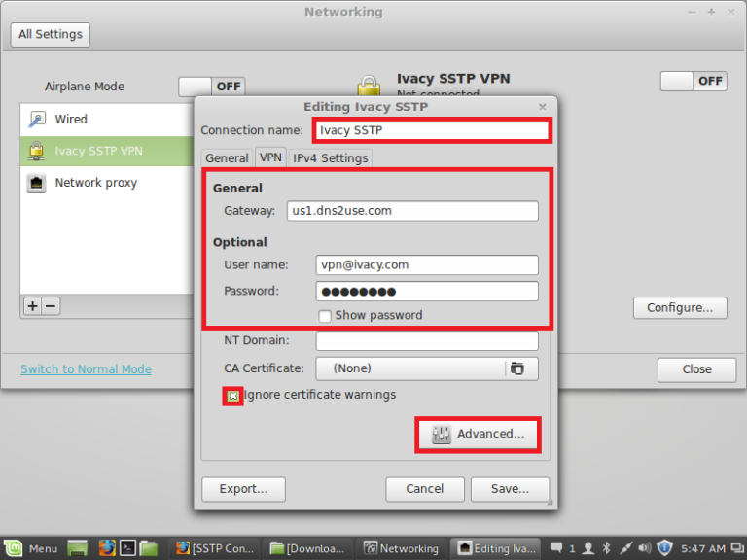Click the Advanced... button
The width and height of the screenshot is (747, 560).
479,435
